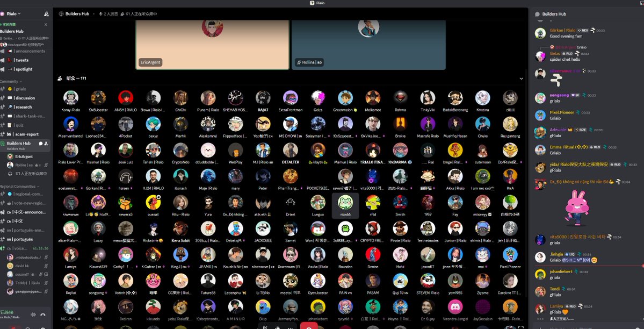Click the invite people icon beside Rialo
The height and width of the screenshot is (329, 644).
click(x=46, y=13)
